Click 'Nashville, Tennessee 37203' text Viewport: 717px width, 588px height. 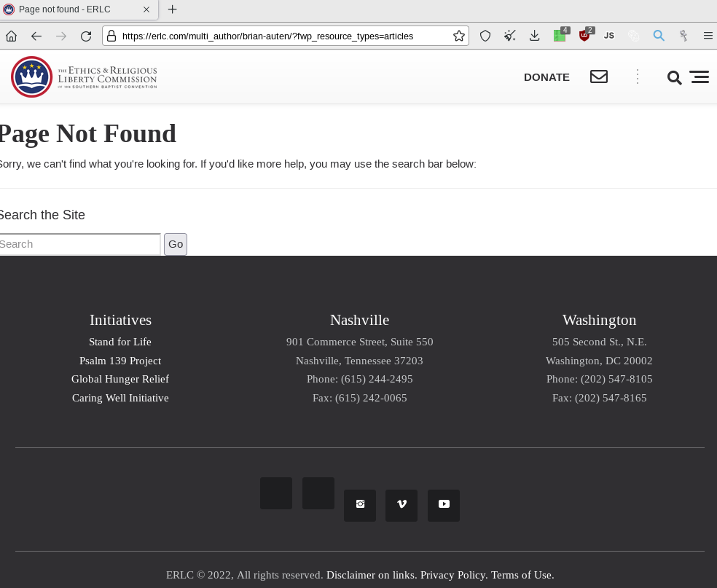[x=359, y=361]
